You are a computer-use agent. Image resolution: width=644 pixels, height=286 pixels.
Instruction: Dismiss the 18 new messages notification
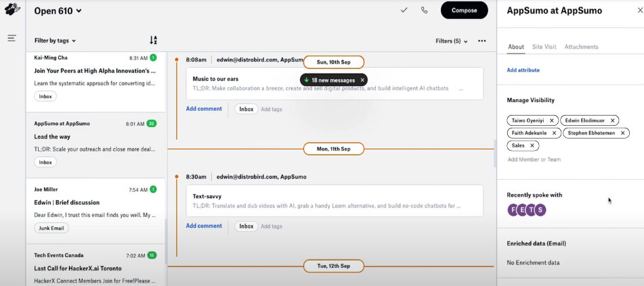[362, 80]
